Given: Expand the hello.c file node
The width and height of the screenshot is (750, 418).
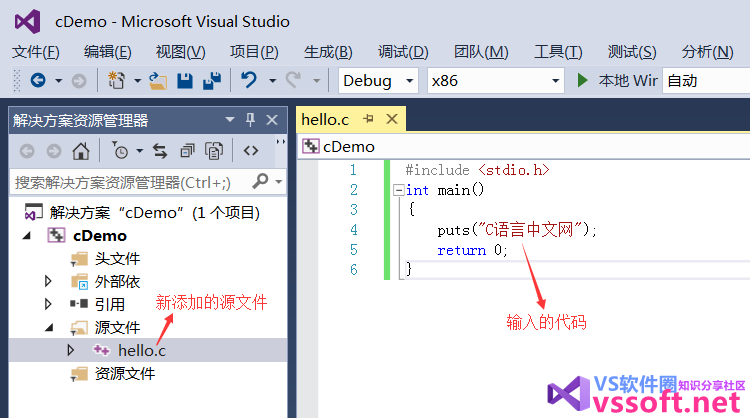Looking at the screenshot, I should pyautogui.click(x=70, y=350).
